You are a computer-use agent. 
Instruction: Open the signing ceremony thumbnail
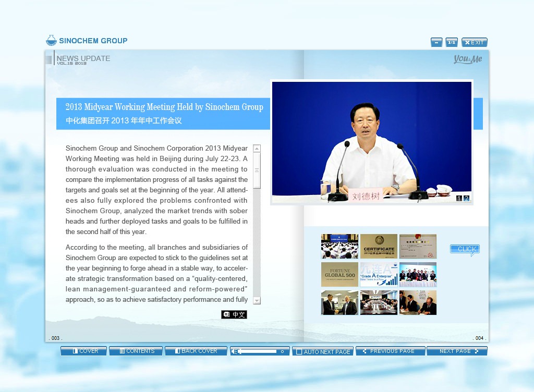(x=418, y=302)
